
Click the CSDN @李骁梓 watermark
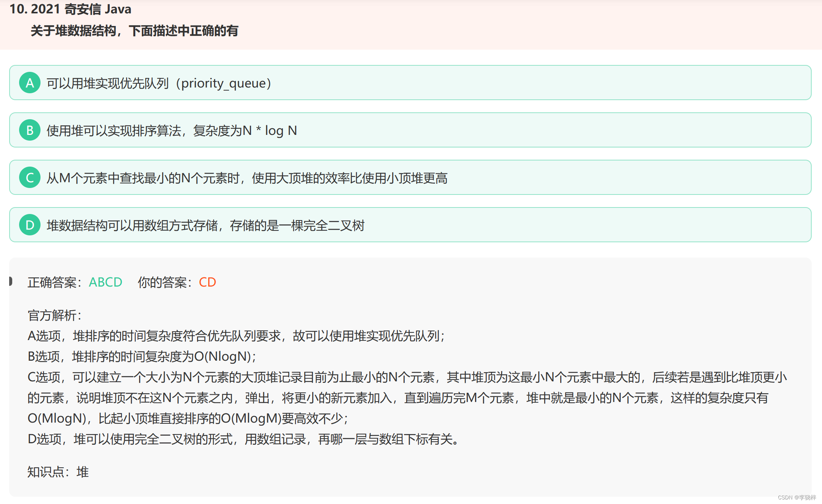pos(797,497)
